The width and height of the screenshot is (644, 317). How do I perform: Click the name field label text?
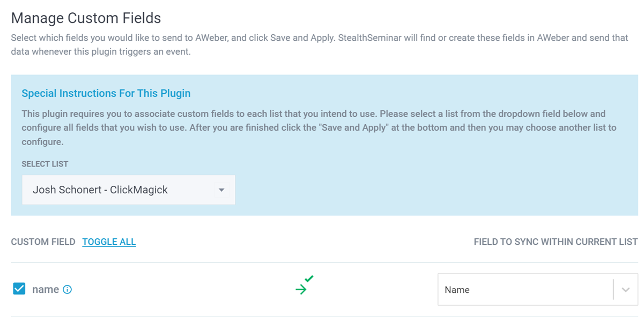pyautogui.click(x=46, y=290)
